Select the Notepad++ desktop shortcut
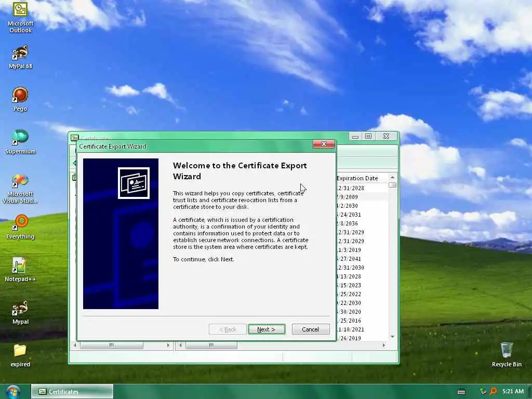Viewport: 532px width, 399px height. click(x=20, y=270)
